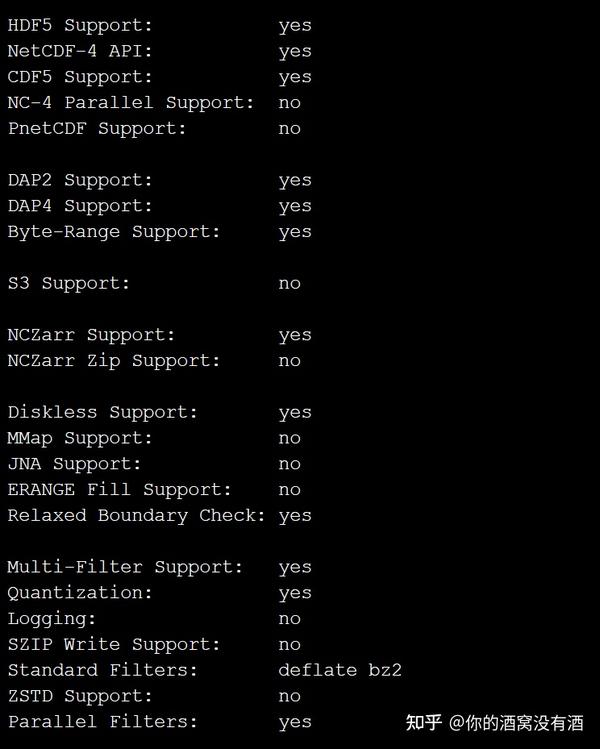
Task: Click the Zhihu watermark username text
Action: (x=516, y=723)
